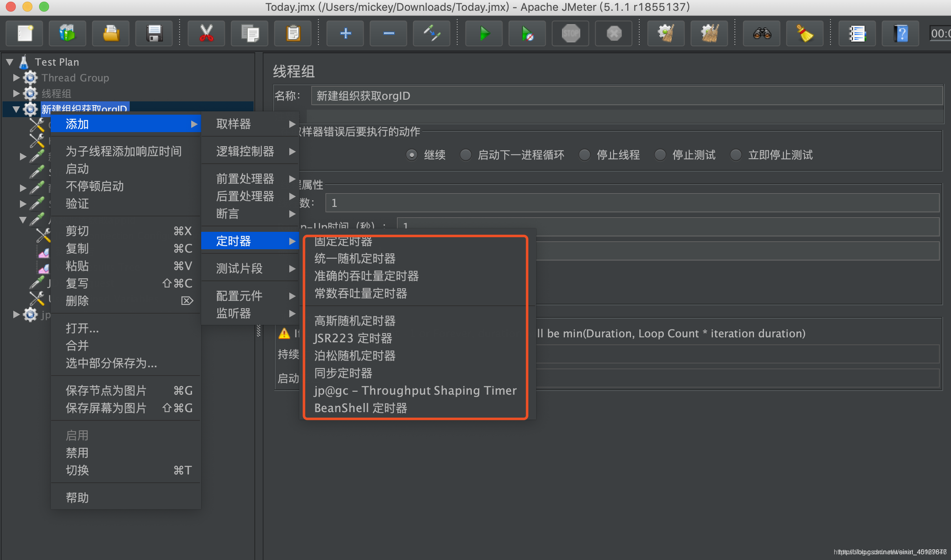This screenshot has height=560, width=951.
Task: Click the Thread Group gear icon
Action: pyautogui.click(x=30, y=78)
